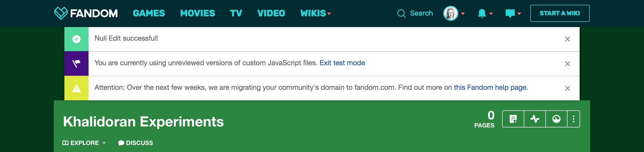Expand the EXPLORE navigation dropdown

coord(84,143)
